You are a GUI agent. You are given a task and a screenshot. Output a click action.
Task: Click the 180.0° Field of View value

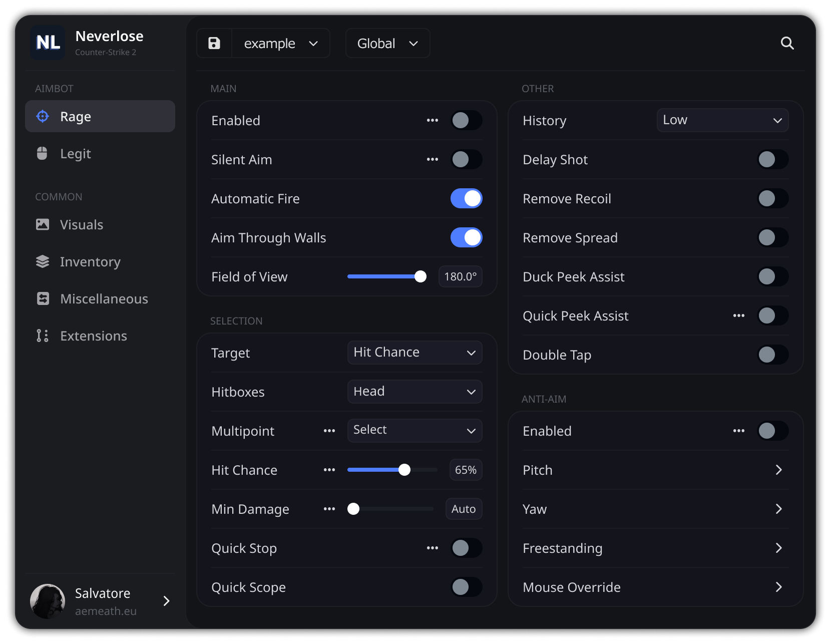(461, 276)
